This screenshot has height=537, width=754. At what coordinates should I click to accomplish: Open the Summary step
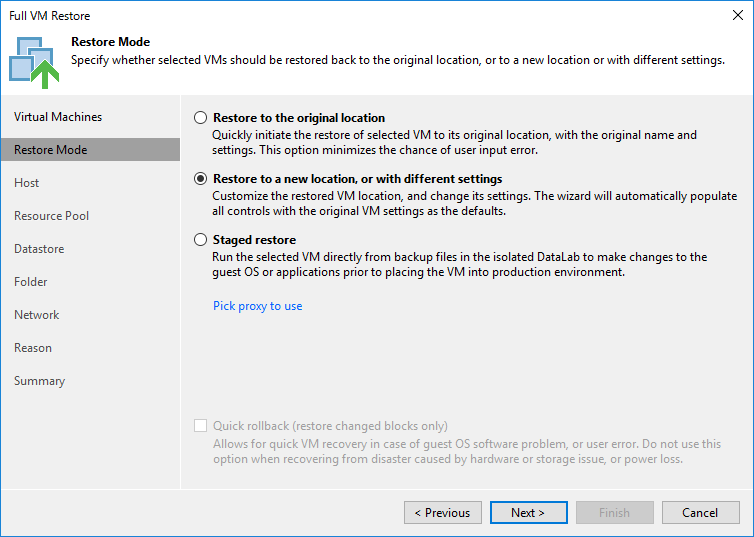click(x=39, y=381)
